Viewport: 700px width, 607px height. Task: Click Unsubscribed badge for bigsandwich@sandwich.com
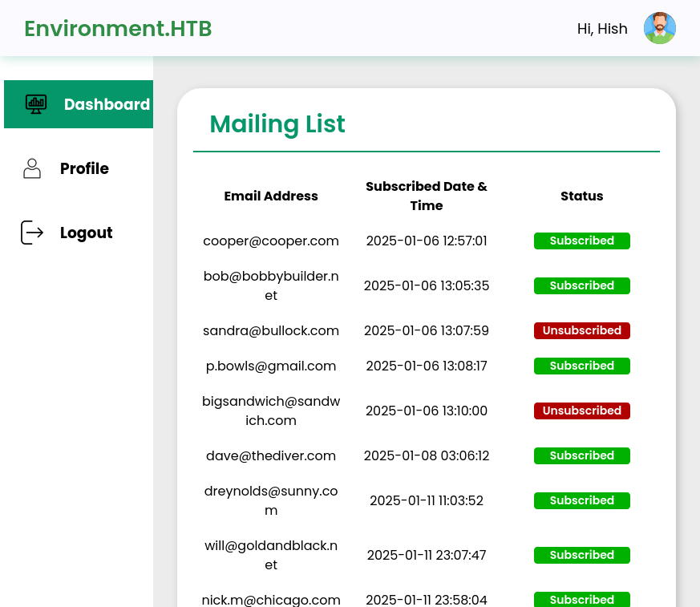pyautogui.click(x=581, y=411)
